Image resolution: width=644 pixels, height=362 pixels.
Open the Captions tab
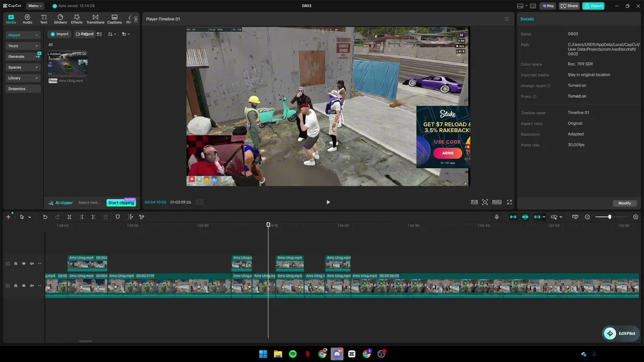[x=115, y=19]
